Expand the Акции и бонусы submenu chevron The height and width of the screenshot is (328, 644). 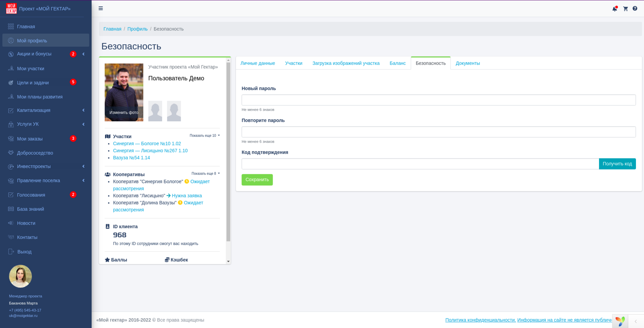84,54
